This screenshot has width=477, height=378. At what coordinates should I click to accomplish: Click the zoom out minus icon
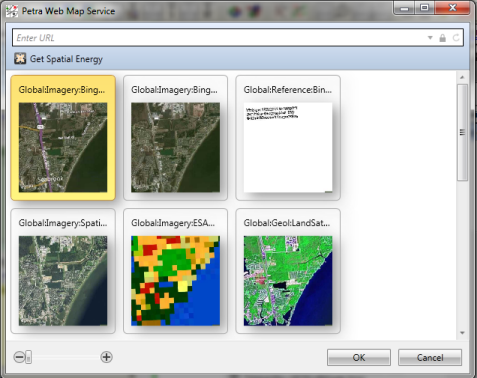19,357
